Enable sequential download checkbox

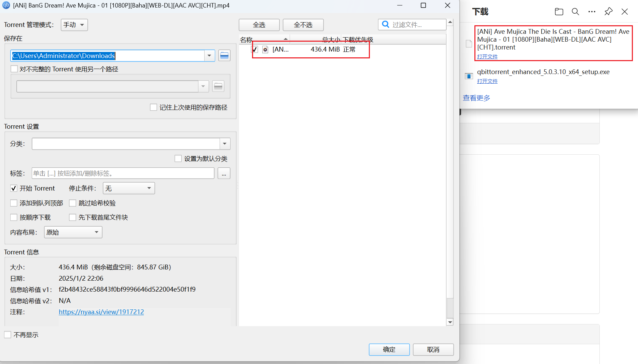click(14, 217)
